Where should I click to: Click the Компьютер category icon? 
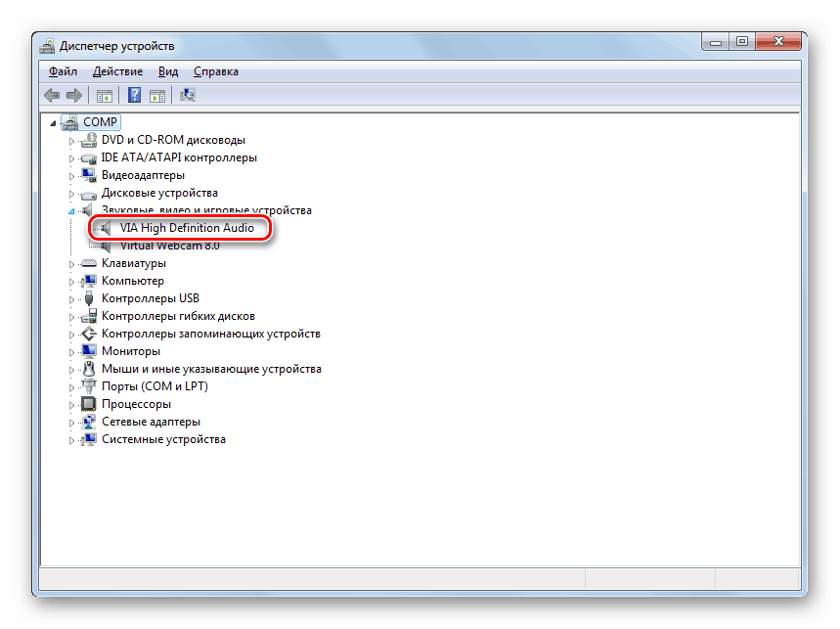point(89,281)
